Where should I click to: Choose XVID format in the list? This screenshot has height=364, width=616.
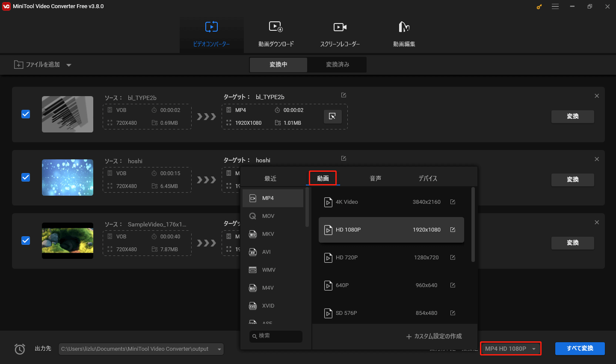point(273,306)
